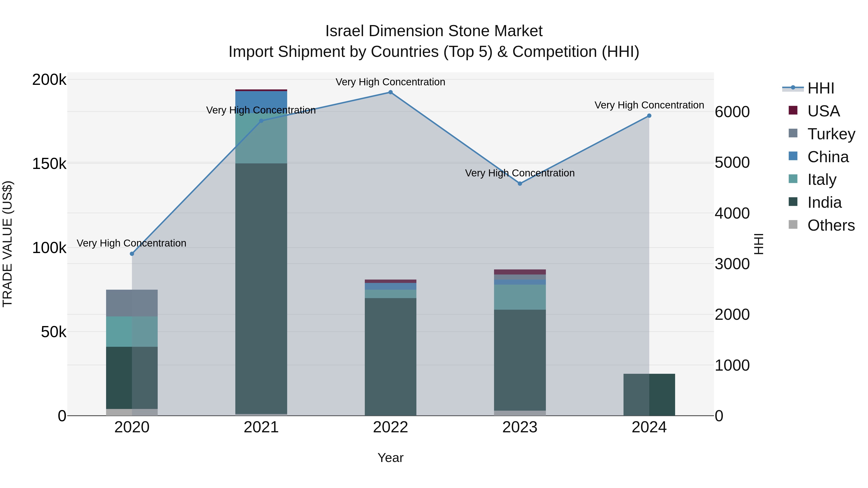Click the 2023 HHI line marker
This screenshot has width=868, height=488.
tap(520, 184)
